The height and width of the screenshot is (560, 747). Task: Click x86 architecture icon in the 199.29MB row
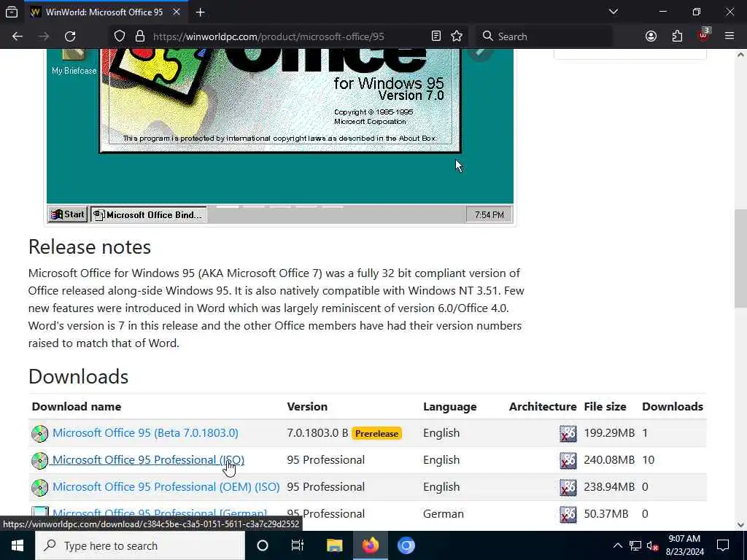[568, 433]
